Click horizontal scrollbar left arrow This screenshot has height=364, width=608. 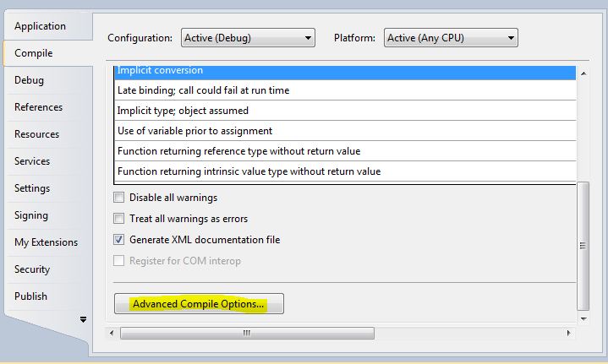[x=112, y=333]
